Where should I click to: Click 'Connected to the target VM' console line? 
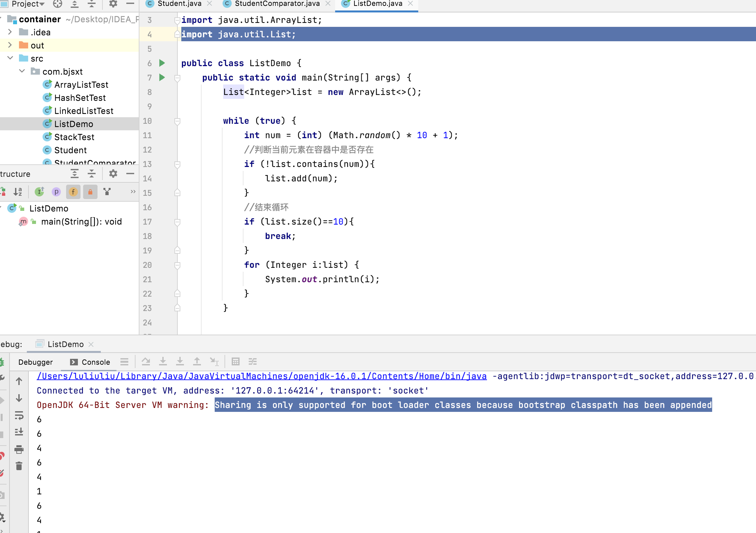pyautogui.click(x=233, y=391)
